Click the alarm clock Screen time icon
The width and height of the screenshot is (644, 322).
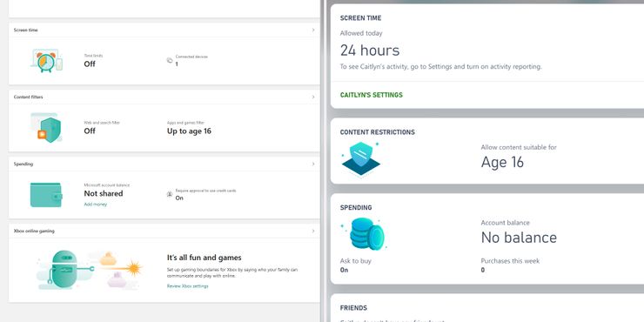tap(46, 60)
